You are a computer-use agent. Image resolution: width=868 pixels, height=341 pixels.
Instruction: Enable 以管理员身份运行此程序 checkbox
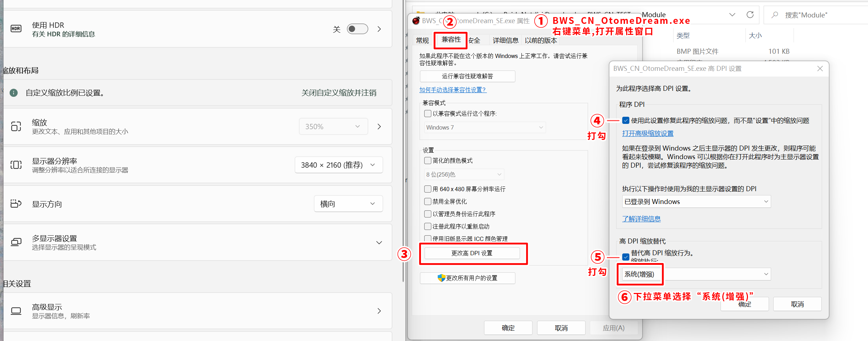(x=428, y=214)
